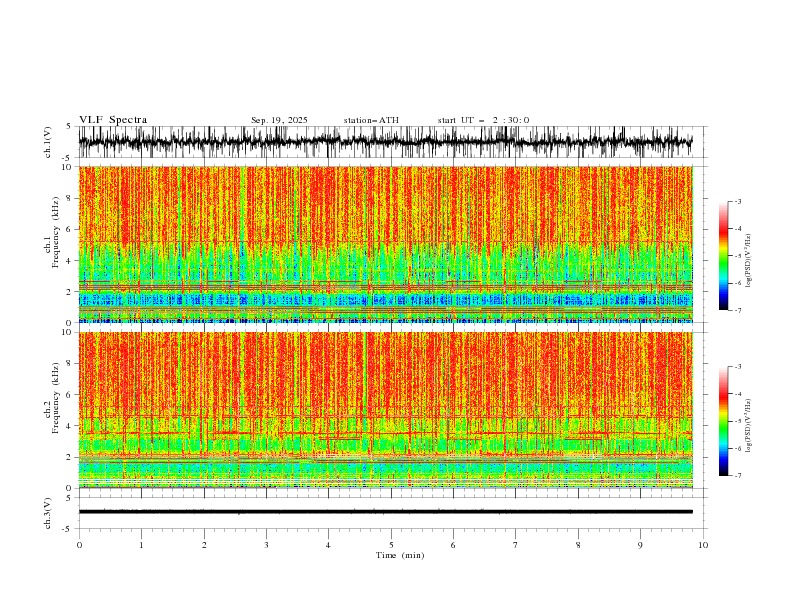Click the 'ch.1(V)' waveform axis label

(x=48, y=142)
